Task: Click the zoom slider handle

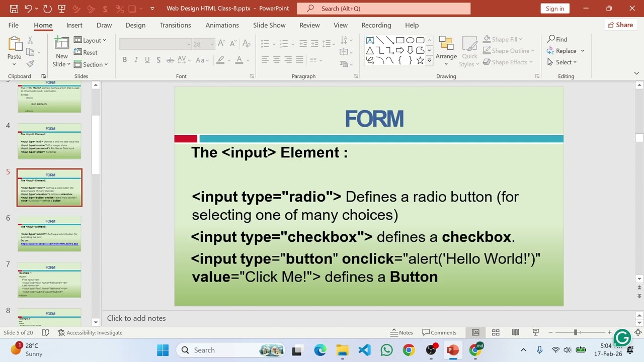Action: click(575, 332)
